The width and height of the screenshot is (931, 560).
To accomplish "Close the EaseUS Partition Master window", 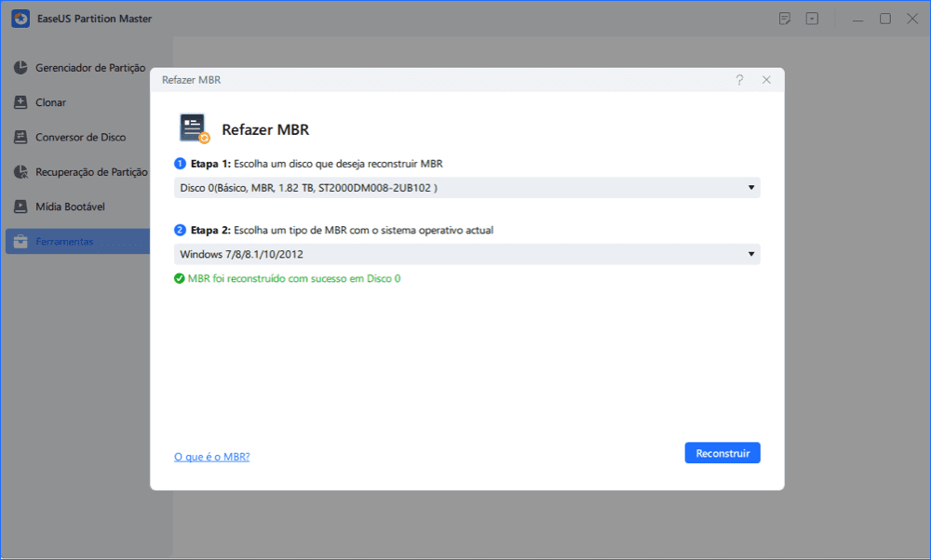I will coord(912,19).
